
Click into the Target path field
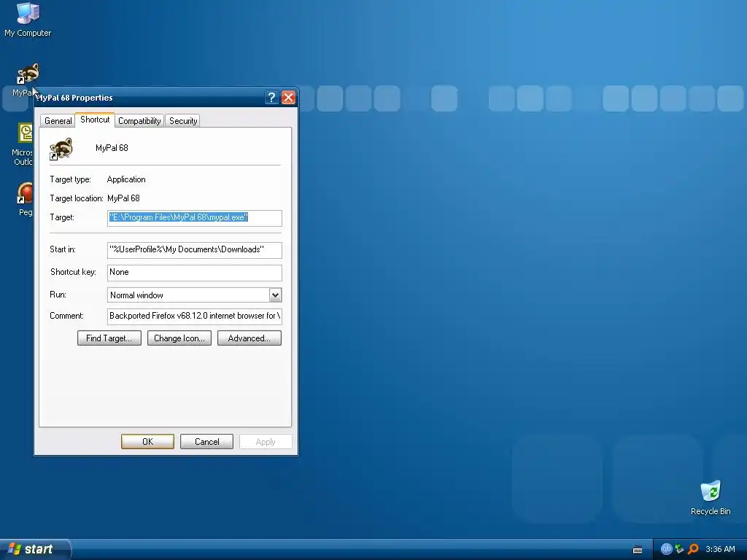pyautogui.click(x=194, y=217)
